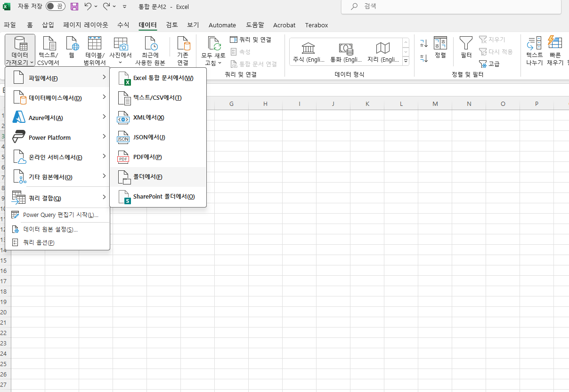Open 쿼리 및 연결 pane
The height and width of the screenshot is (392, 569).
point(251,40)
